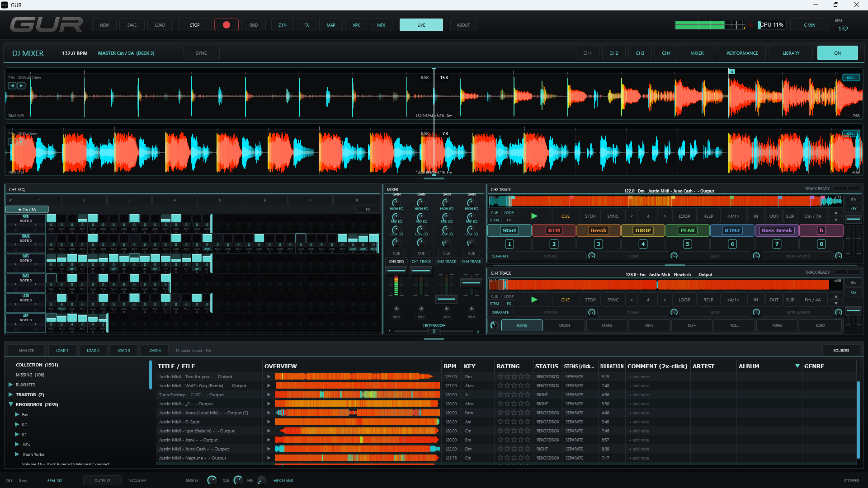Jump to hotcue 1 on CH2
The width and height of the screenshot is (868, 488).
click(x=509, y=244)
